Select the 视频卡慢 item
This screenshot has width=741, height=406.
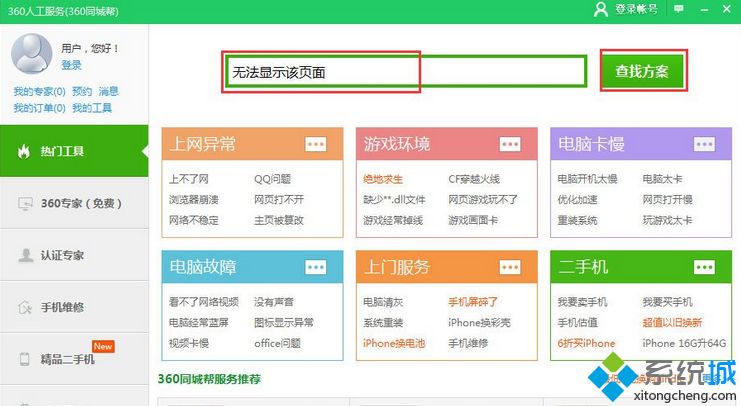pos(189,343)
